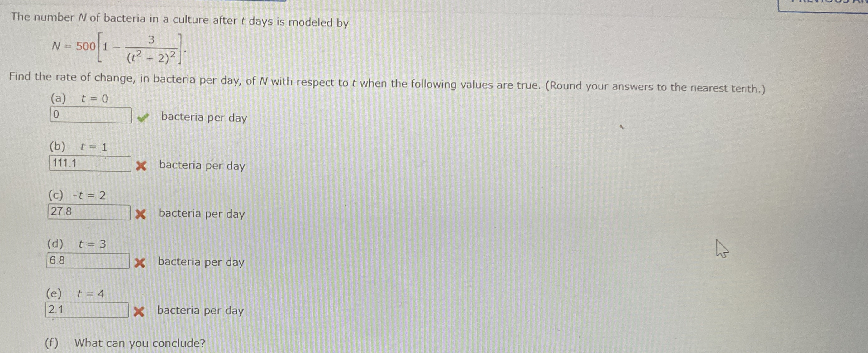868x353 pixels.
Task: Click the red X beside 111.1
Action: tap(141, 166)
